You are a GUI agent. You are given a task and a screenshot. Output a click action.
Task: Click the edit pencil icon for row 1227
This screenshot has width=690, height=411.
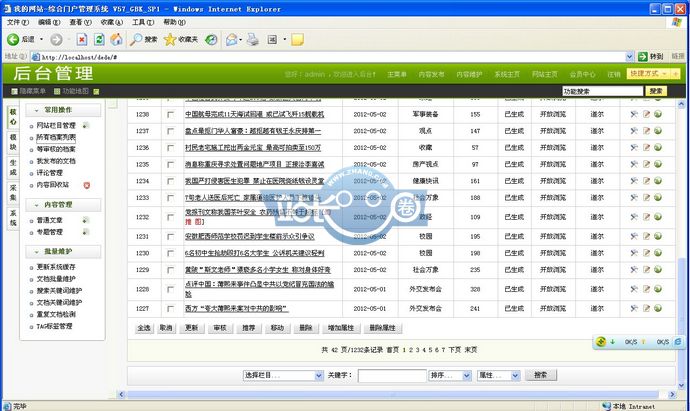click(646, 308)
